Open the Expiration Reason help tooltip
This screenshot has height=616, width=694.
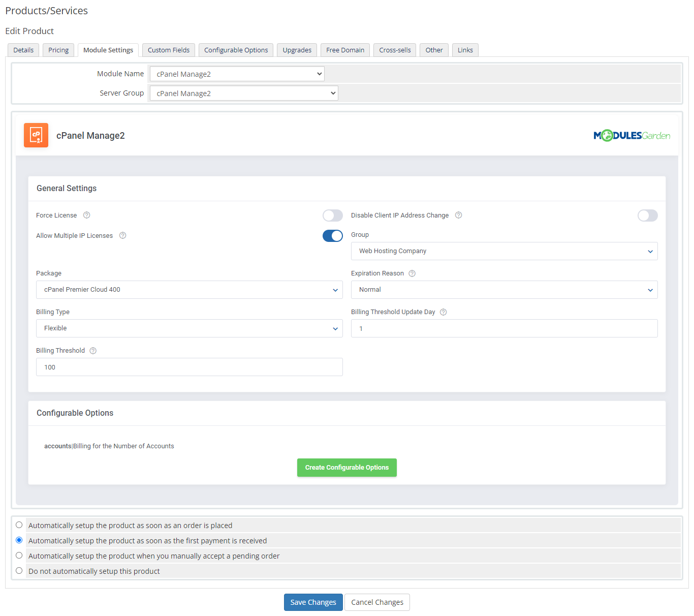tap(412, 273)
